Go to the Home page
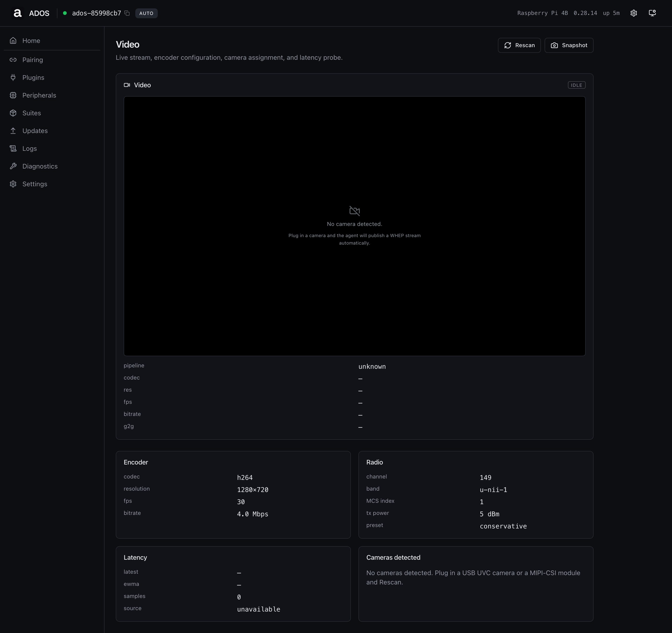Viewport: 672px width, 633px height. (52, 41)
